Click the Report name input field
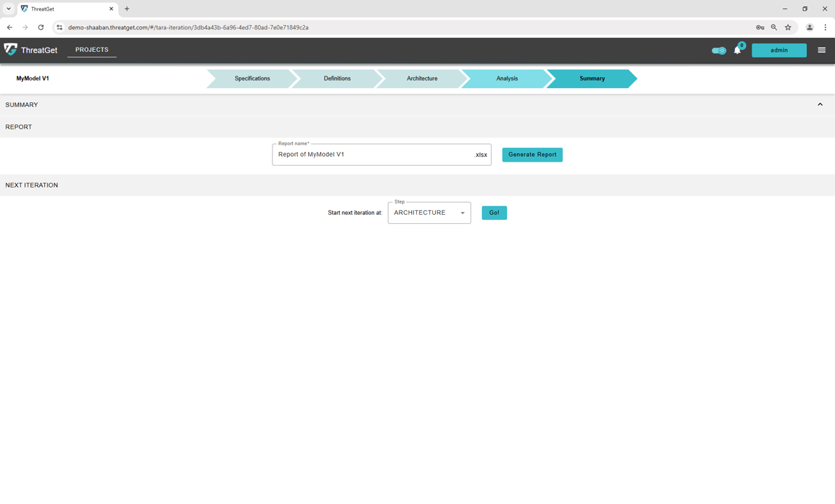The image size is (835, 504). [373, 155]
